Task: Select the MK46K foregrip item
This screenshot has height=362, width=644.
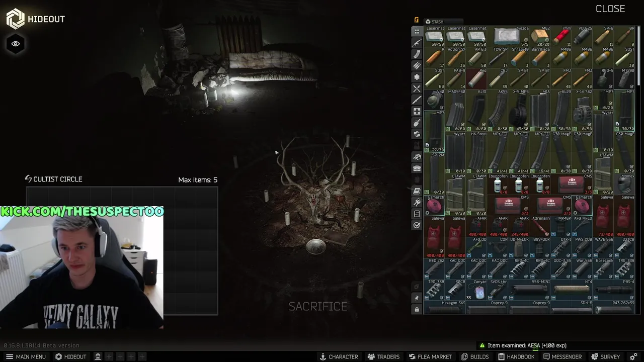Action: [x=561, y=226]
